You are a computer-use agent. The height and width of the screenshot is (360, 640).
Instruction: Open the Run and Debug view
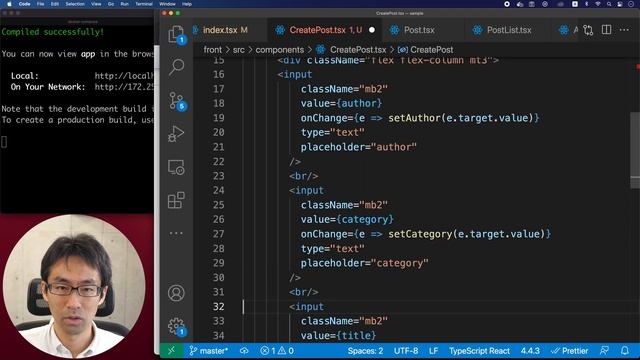(176, 133)
